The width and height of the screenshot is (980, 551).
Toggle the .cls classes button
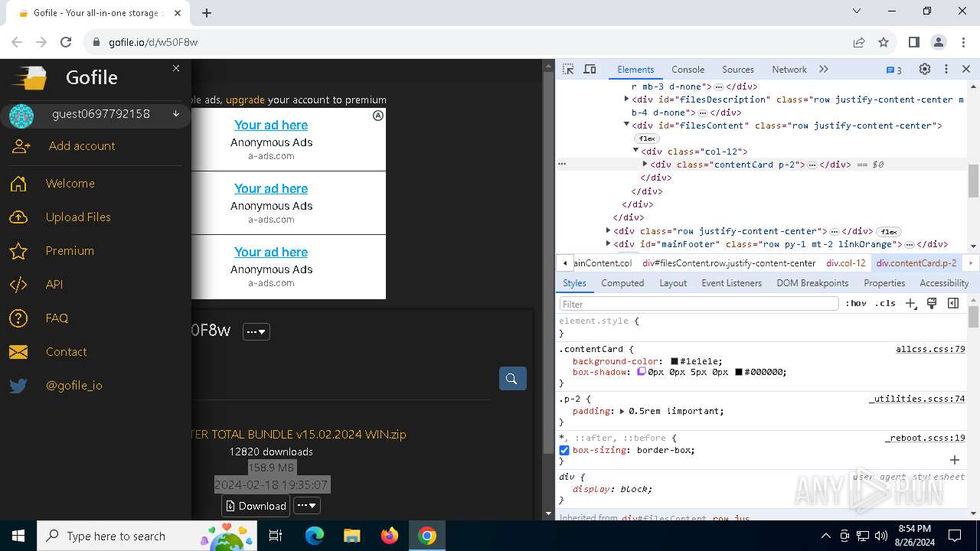coord(885,304)
